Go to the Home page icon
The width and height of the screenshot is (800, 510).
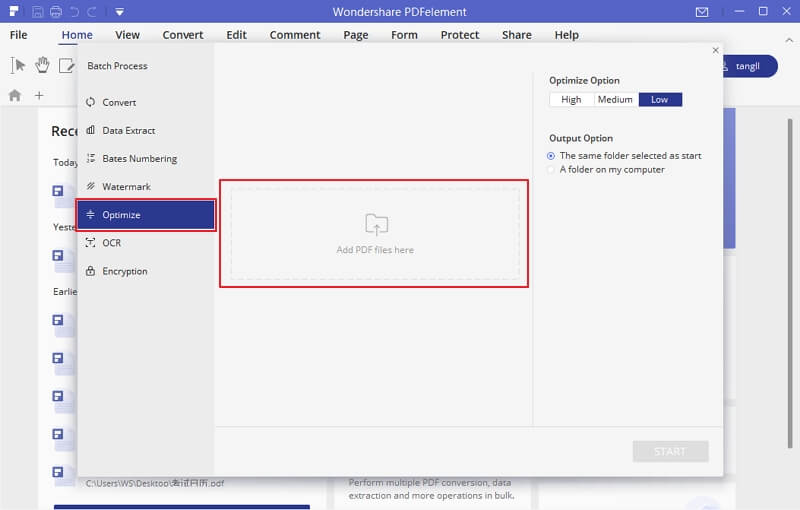point(15,95)
